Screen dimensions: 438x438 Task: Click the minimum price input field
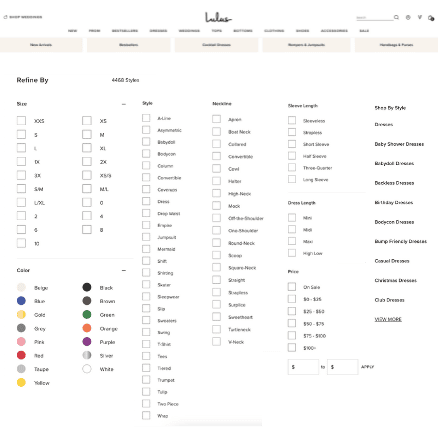click(x=303, y=367)
